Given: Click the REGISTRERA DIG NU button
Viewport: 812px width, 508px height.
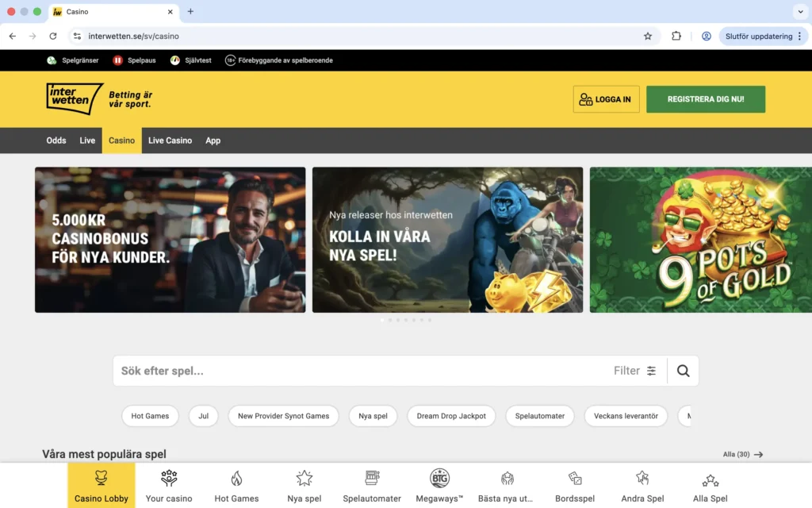Looking at the screenshot, I should 705,99.
